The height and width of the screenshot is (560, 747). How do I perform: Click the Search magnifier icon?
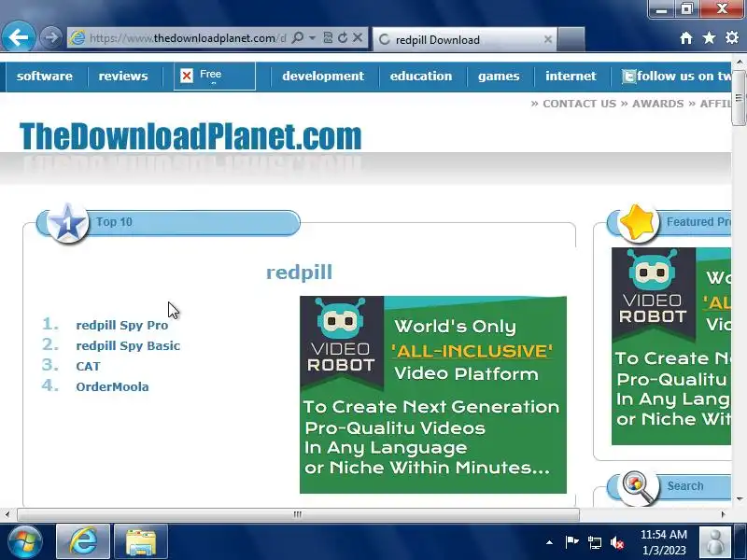[x=638, y=487]
